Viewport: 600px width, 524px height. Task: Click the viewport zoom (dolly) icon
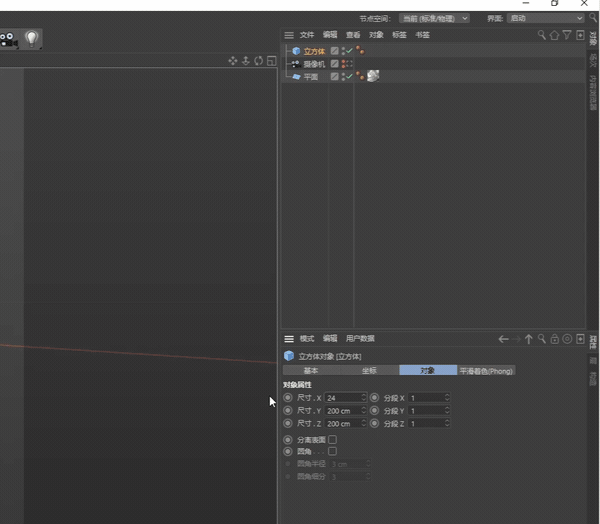(246, 61)
